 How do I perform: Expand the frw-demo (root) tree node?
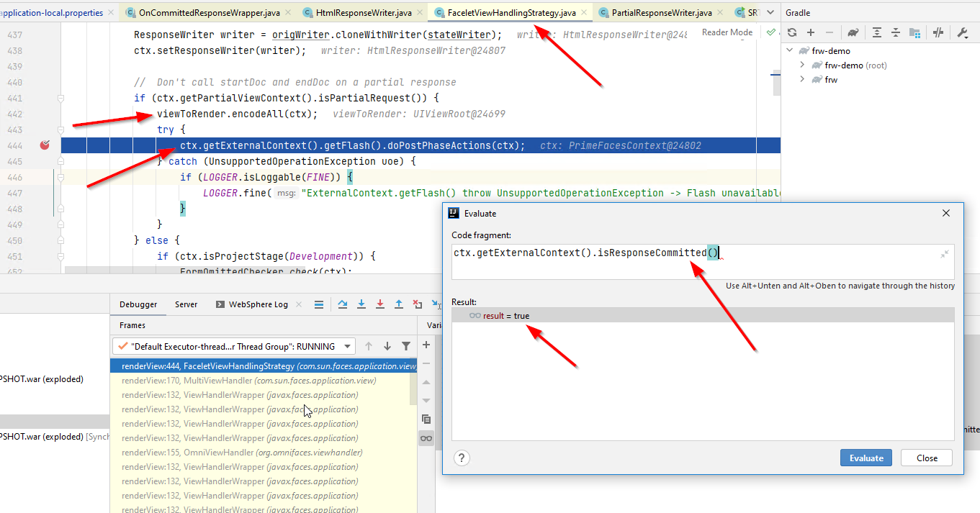[x=802, y=65]
